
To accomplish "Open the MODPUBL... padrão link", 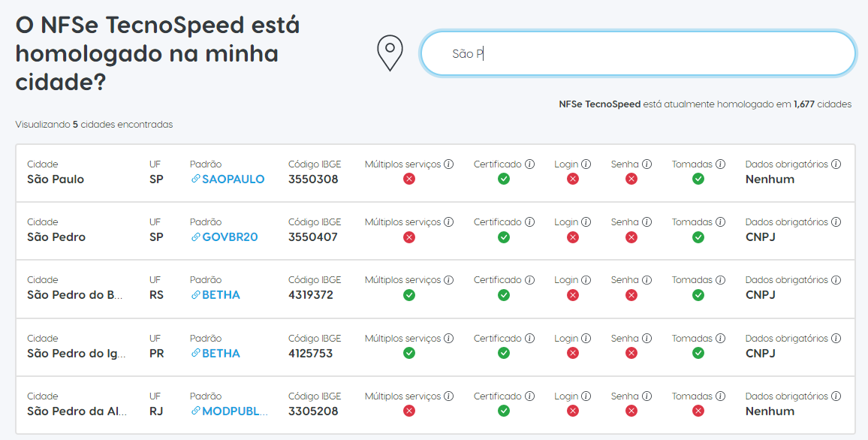I will point(230,411).
